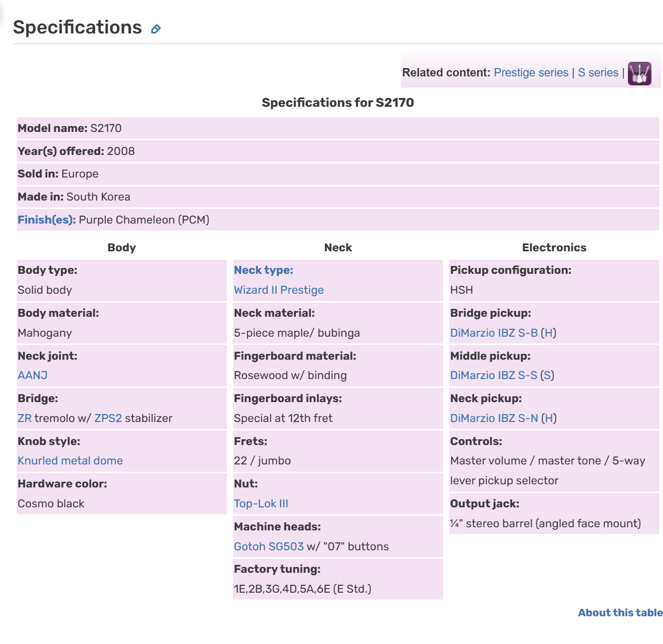Open the Prestige series link
This screenshot has height=644, width=663.
click(531, 73)
